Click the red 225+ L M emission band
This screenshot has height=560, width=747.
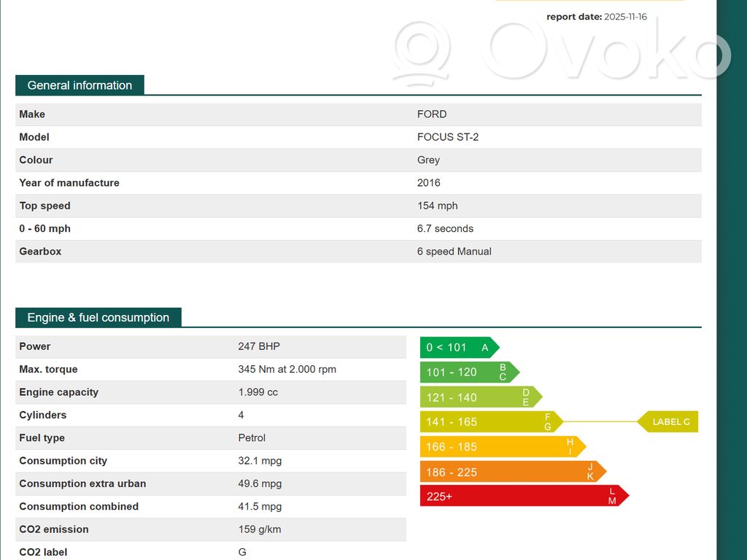tap(524, 496)
